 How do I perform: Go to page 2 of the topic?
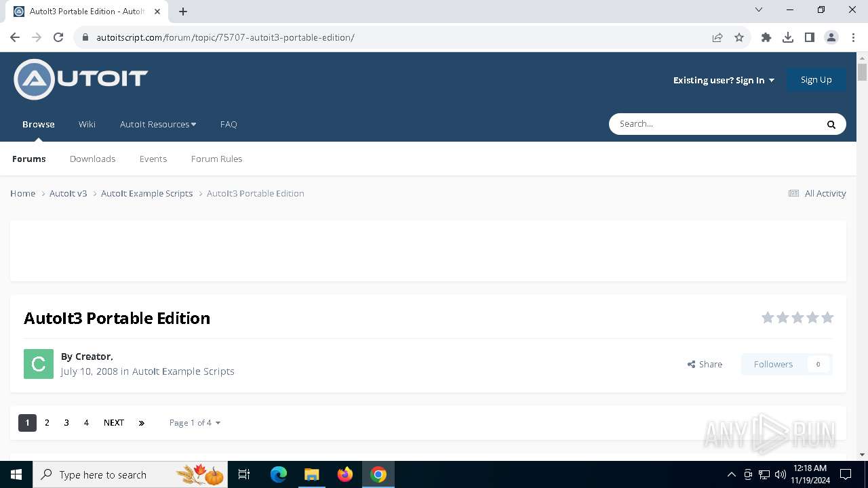click(x=47, y=423)
